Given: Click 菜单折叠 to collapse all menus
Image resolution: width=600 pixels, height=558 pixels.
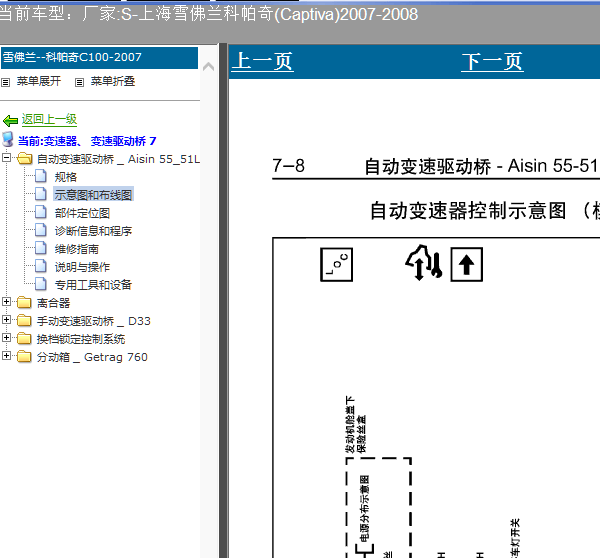Looking at the screenshot, I should [x=113, y=81].
